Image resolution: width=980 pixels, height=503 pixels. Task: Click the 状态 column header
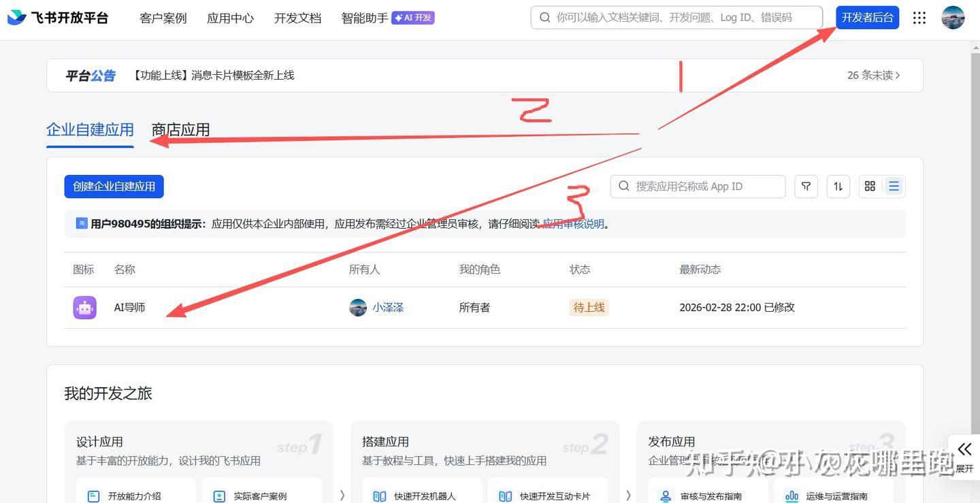tap(580, 270)
